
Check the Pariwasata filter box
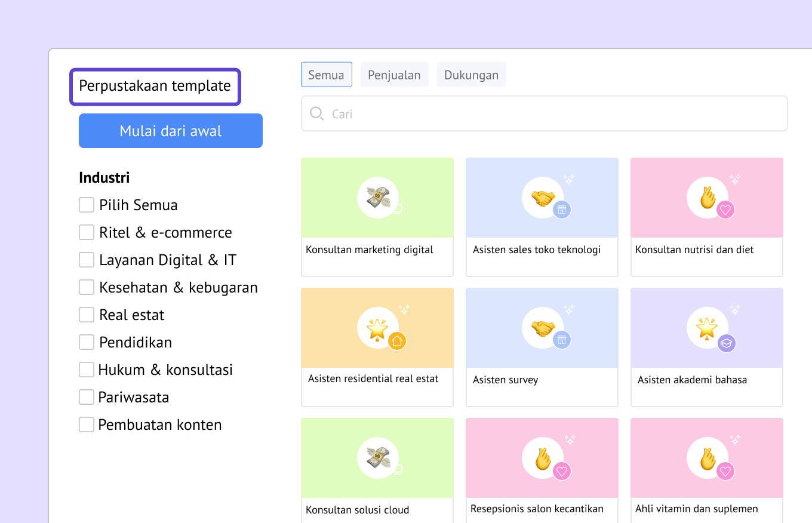[87, 397]
